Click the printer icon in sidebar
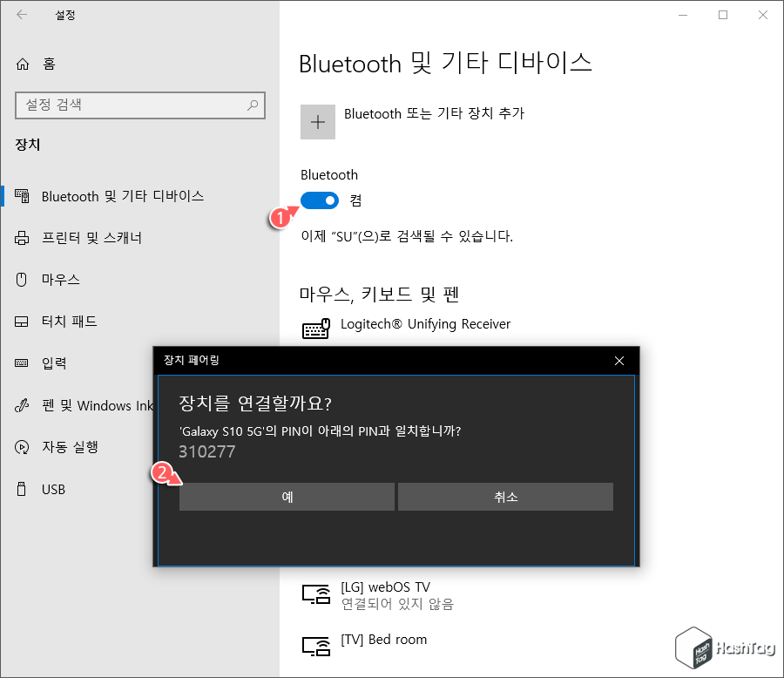The image size is (784, 678). [22, 238]
